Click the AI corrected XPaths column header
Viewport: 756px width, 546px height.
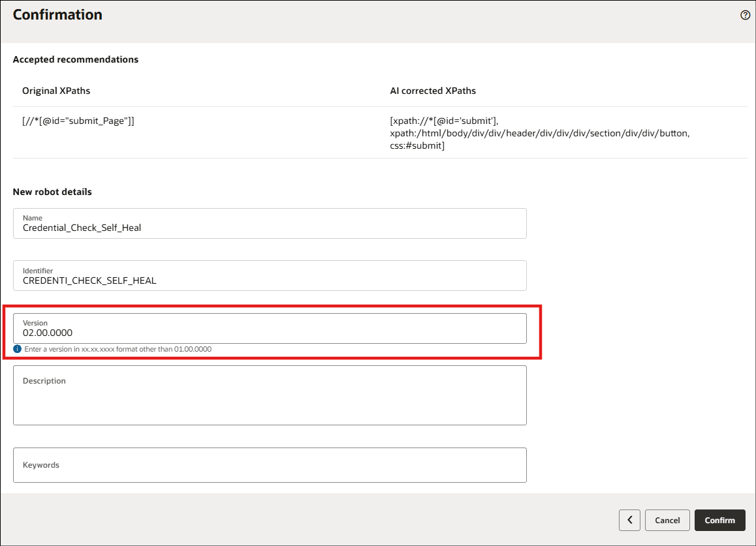(433, 91)
